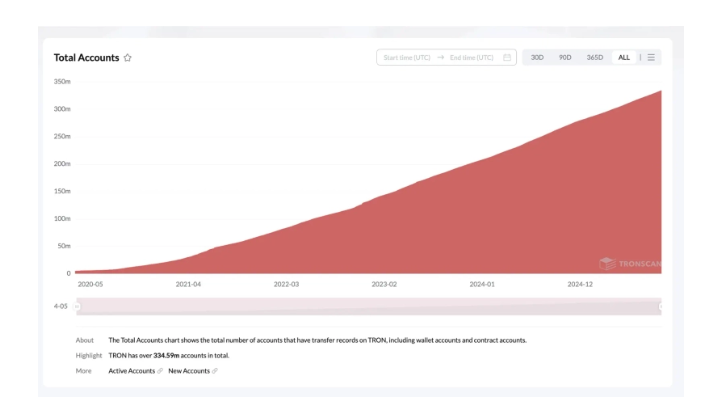713x406 pixels.
Task: Favorite the Total Accounts chart with star
Action: [128, 58]
